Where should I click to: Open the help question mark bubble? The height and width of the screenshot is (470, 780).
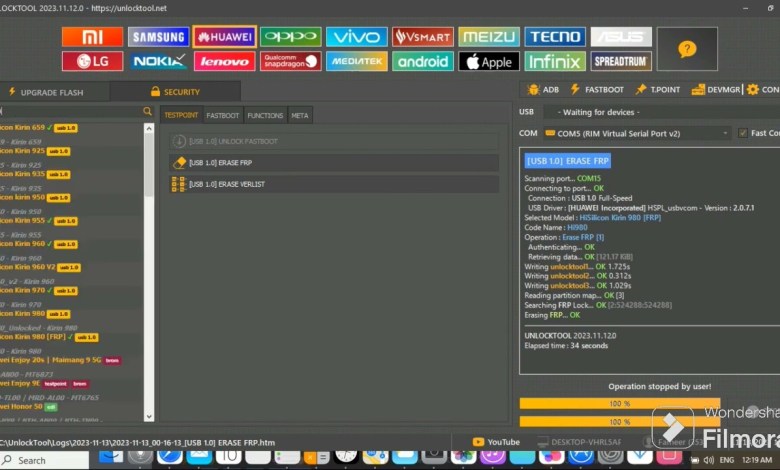[x=687, y=49]
